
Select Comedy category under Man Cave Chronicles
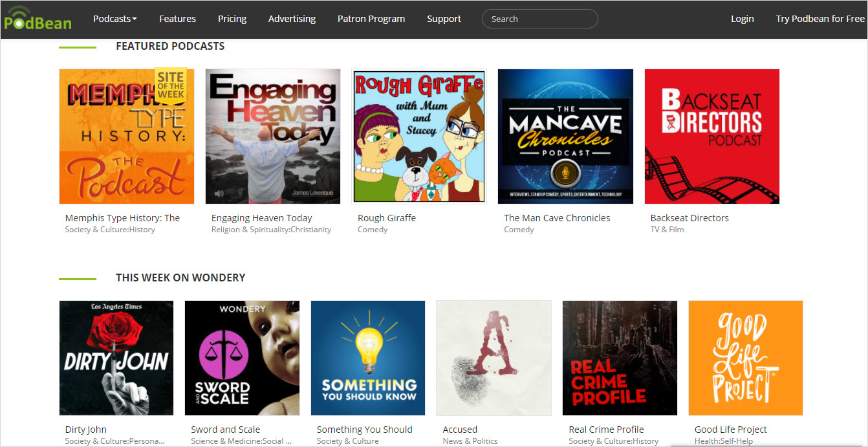pyautogui.click(x=519, y=230)
